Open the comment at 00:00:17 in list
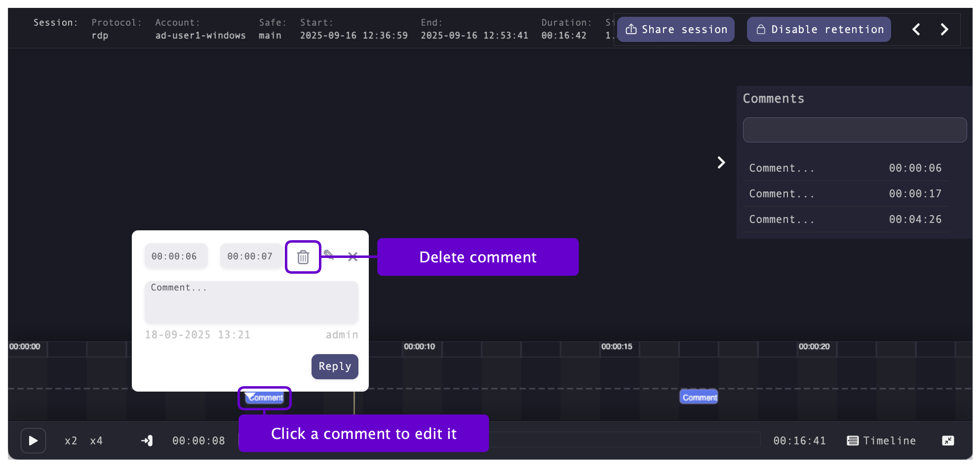The image size is (980, 471). [x=845, y=194]
